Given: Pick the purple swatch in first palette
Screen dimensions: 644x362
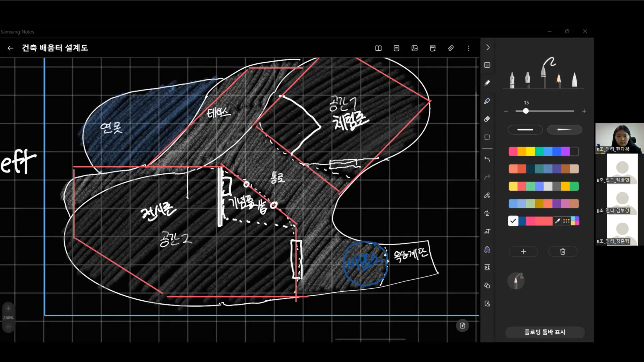Looking at the screenshot, I should tap(565, 151).
